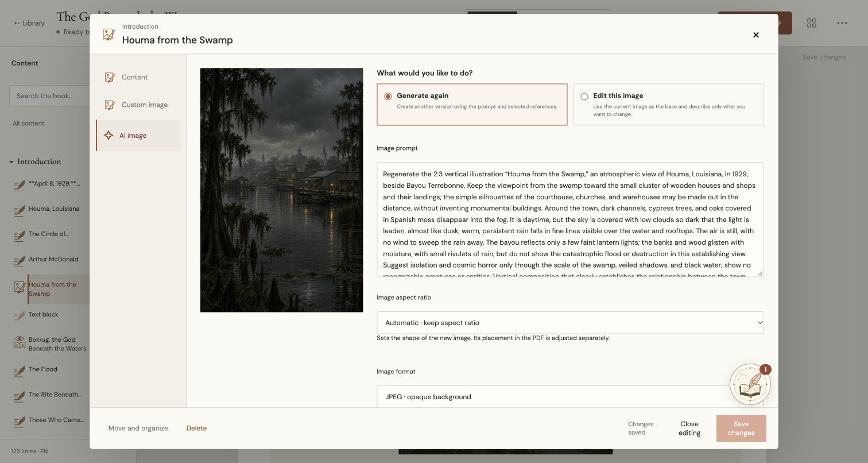
Task: Click Save changes button in dialog
Action: pyautogui.click(x=741, y=428)
